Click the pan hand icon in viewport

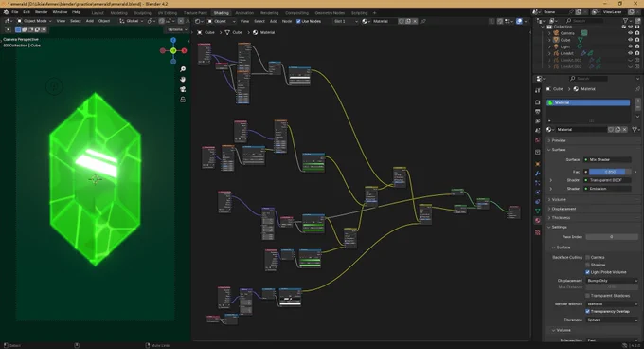coord(183,79)
